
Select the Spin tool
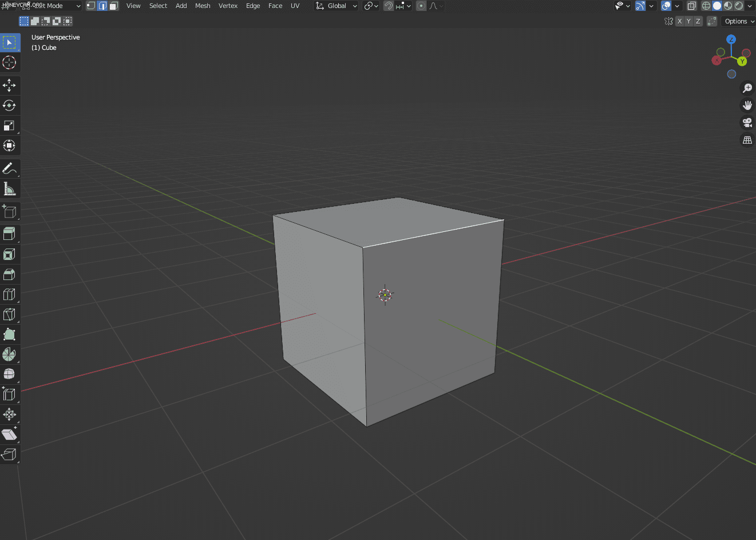[x=10, y=354]
